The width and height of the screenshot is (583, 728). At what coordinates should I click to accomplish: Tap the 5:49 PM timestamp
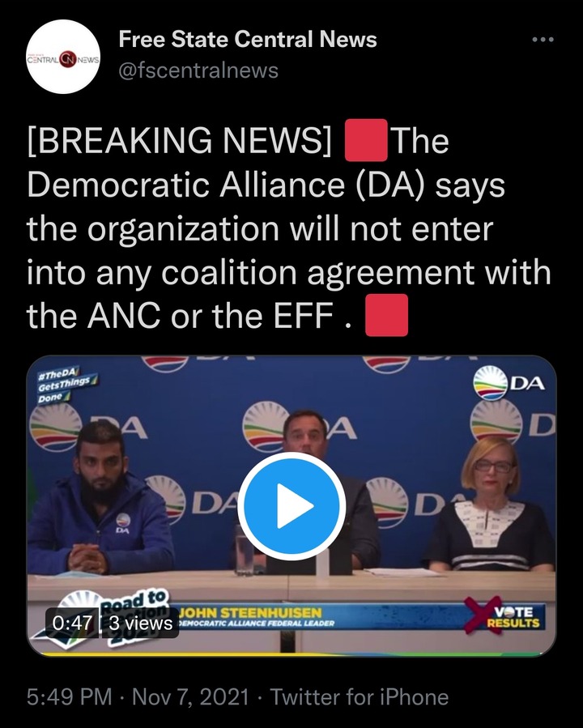69,696
